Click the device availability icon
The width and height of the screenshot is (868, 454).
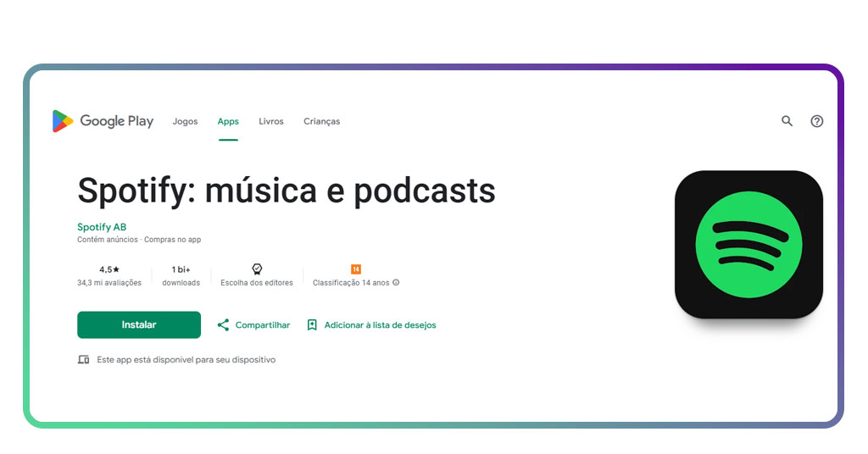point(83,360)
